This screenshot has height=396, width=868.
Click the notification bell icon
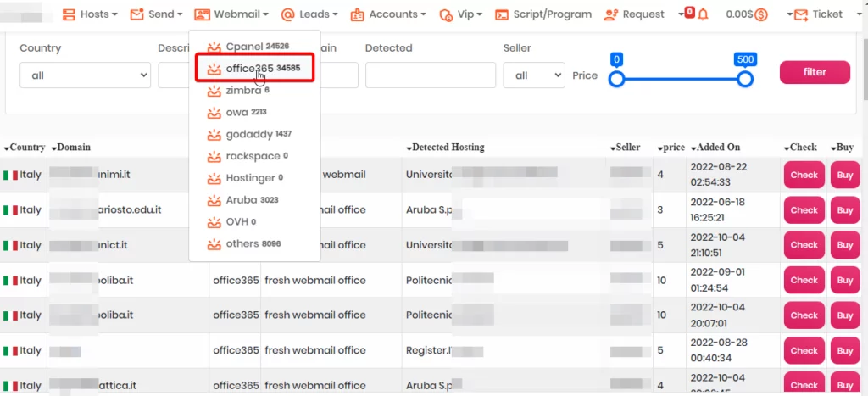tap(704, 14)
